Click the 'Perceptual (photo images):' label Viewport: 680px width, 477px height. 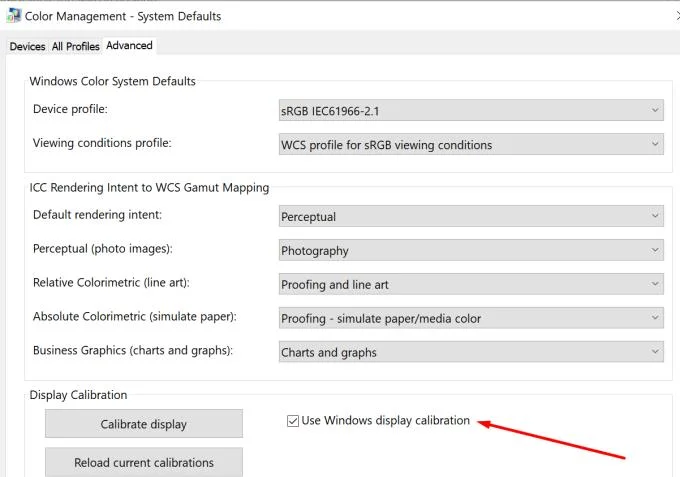(x=103, y=248)
